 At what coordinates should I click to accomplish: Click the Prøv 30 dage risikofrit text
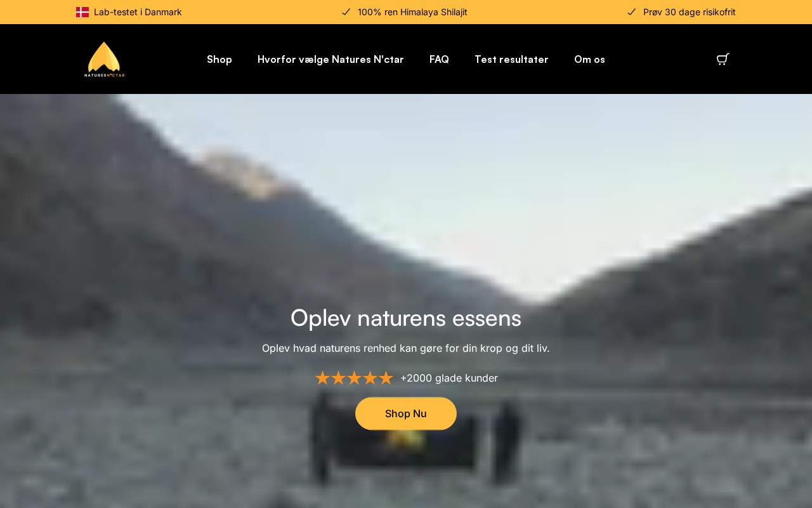[x=690, y=12]
